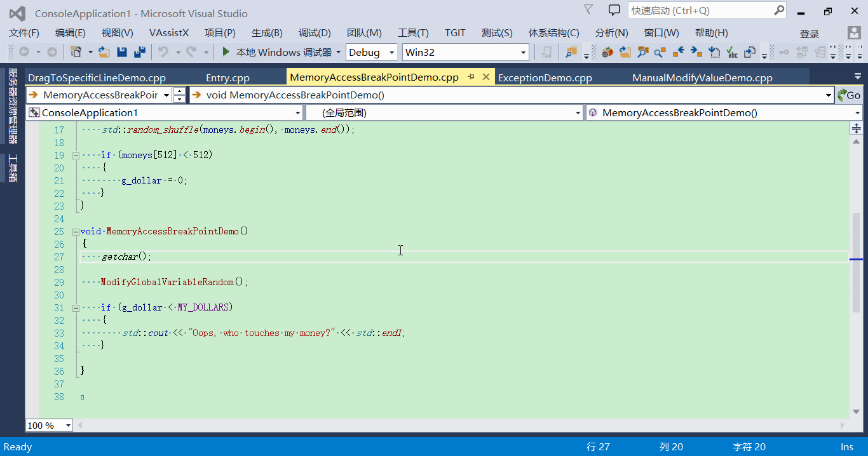Expand the ConsoleApplication1 project scope dropdown
This screenshot has height=456, width=868.
click(298, 113)
